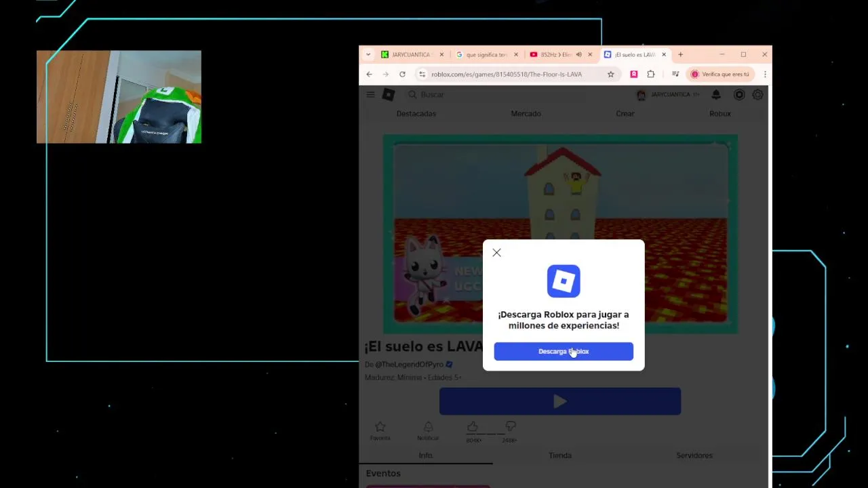Close the 'El suelo es LAVA' tab
The height and width of the screenshot is (488, 868).
(664, 54)
